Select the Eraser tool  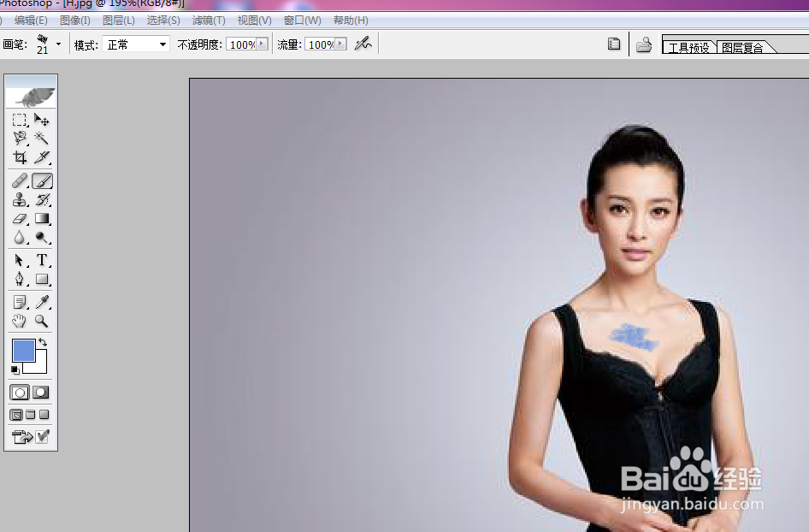pyautogui.click(x=20, y=219)
